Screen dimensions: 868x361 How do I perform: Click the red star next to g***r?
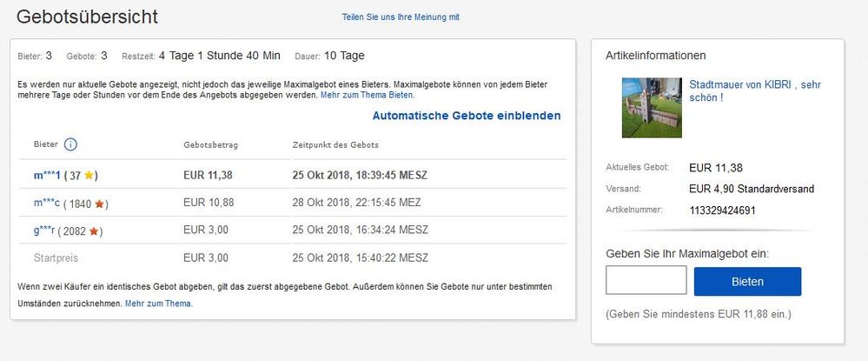[x=95, y=231]
